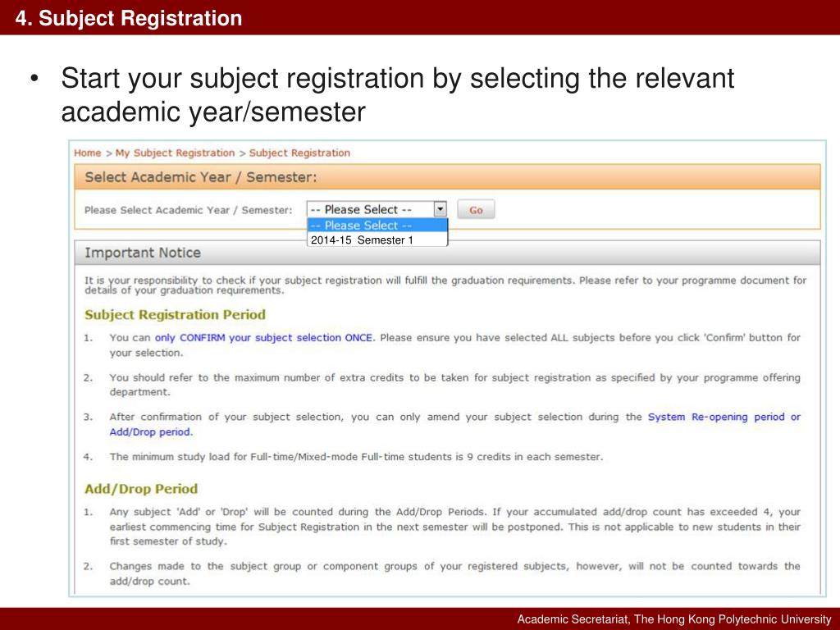Choose the highlighted Please Select option
The height and width of the screenshot is (630, 840).
377,226
